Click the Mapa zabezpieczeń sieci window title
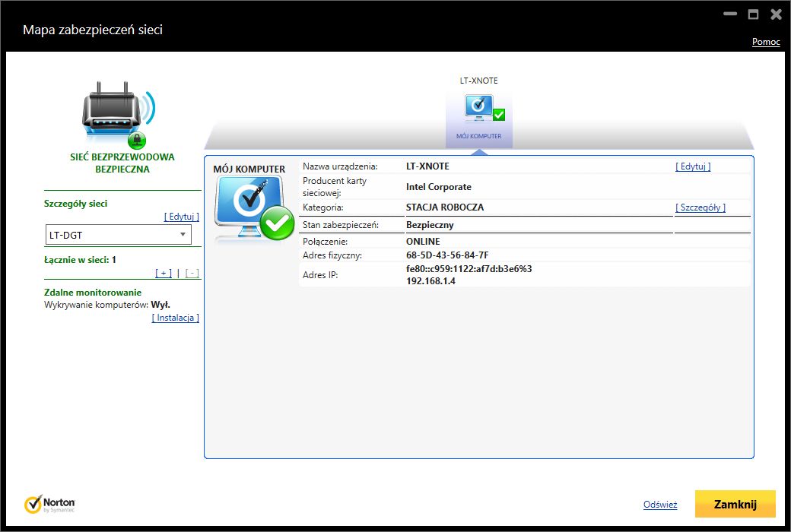 (x=93, y=30)
